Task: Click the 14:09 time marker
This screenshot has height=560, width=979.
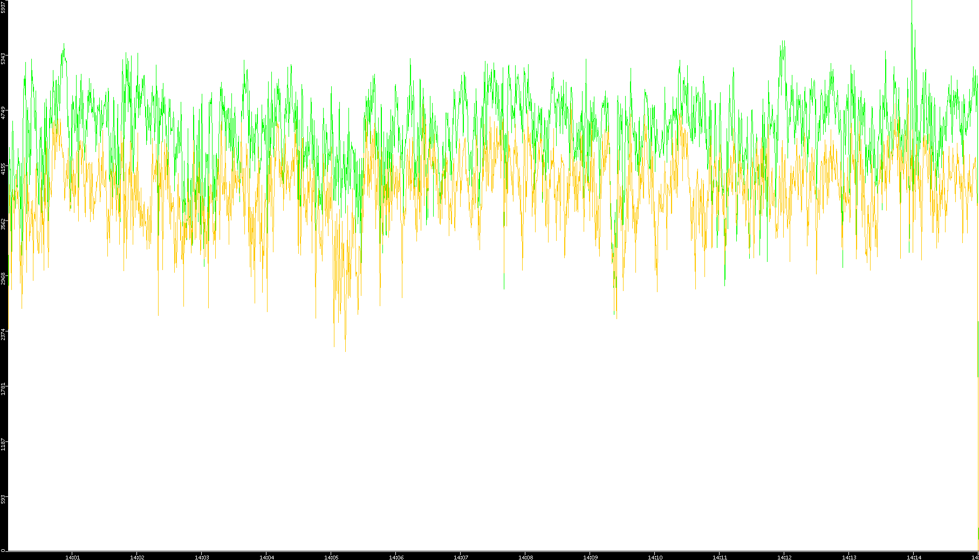Action: tap(590, 557)
